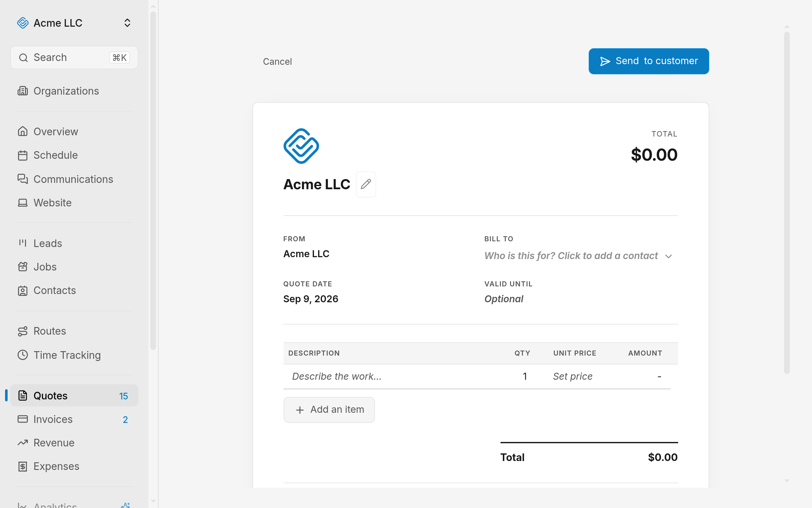Select the Communications menu label
This screenshot has height=508, width=812.
pos(73,179)
